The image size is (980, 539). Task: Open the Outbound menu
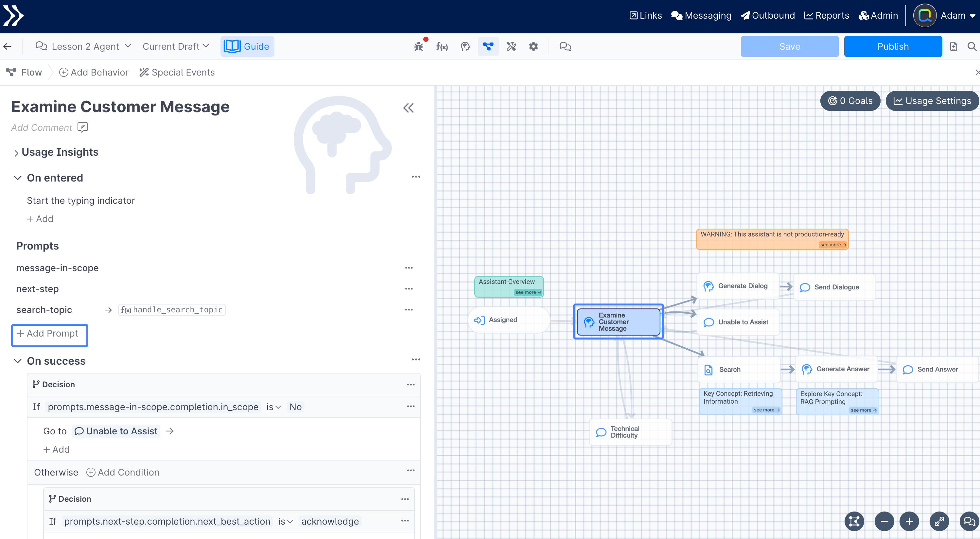[x=768, y=16]
